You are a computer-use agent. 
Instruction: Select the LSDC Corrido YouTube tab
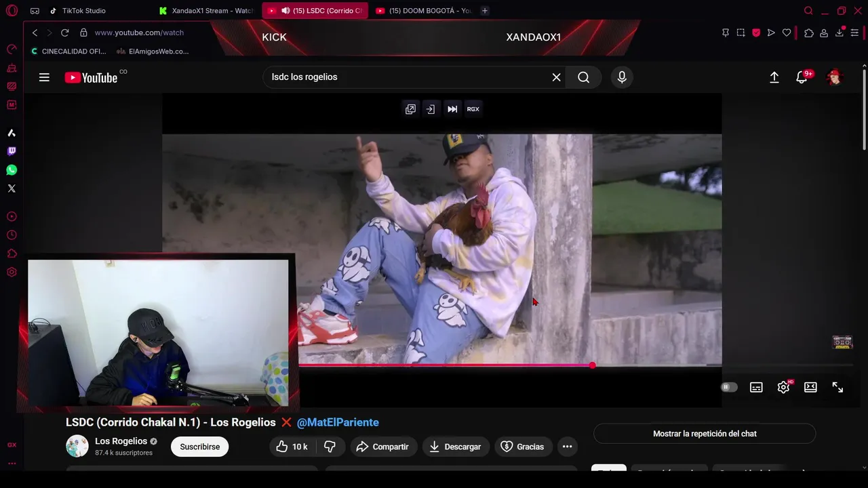tap(315, 11)
